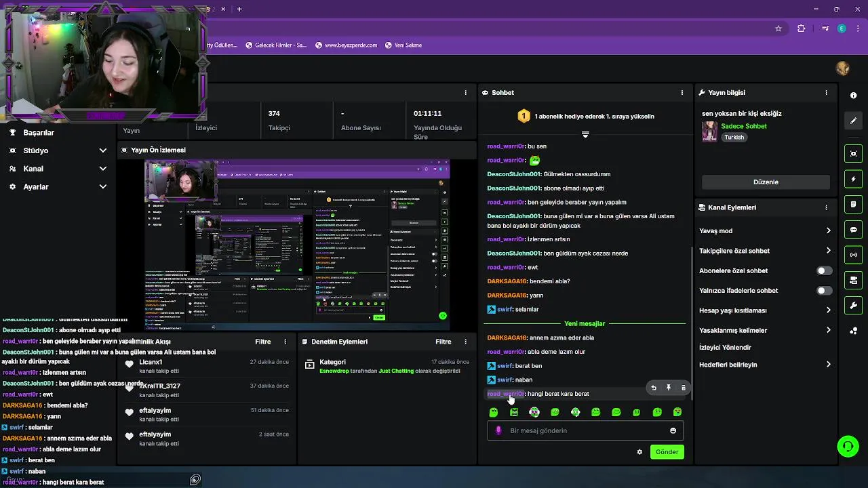Click the info icon in right sidebar
The width and height of the screenshot is (868, 488).
click(x=854, y=96)
